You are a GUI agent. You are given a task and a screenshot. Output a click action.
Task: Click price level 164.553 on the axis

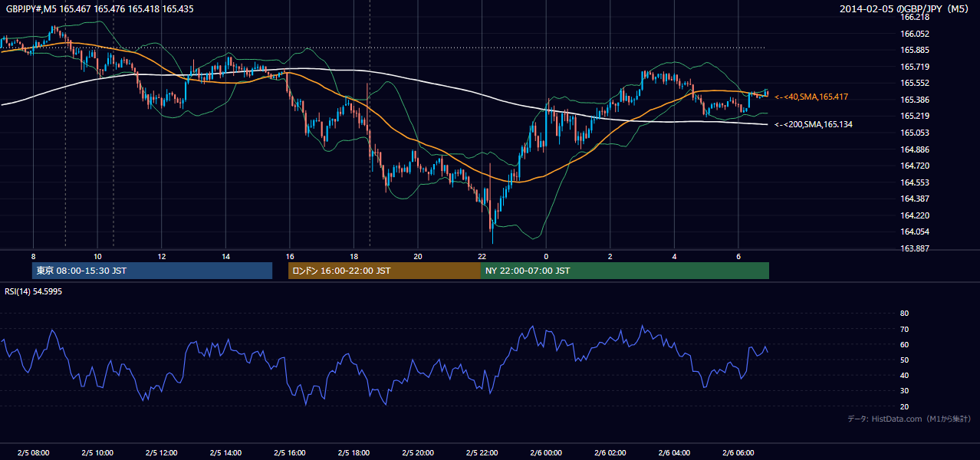tap(915, 182)
